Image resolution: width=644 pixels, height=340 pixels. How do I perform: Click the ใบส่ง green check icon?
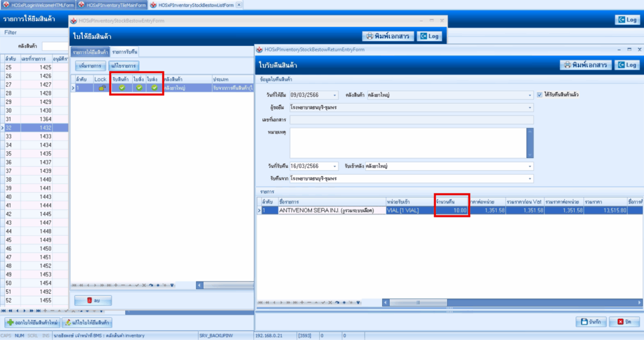tap(155, 88)
